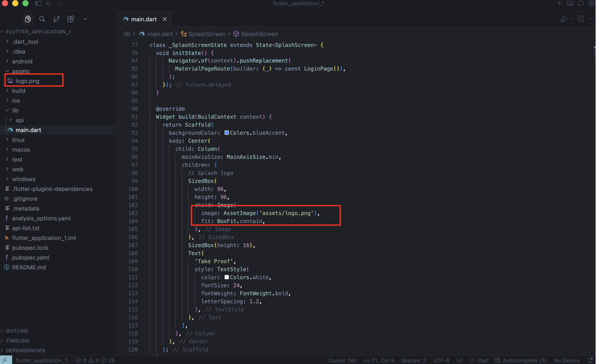Click Ln 71, Col 9 position indicator

379,360
